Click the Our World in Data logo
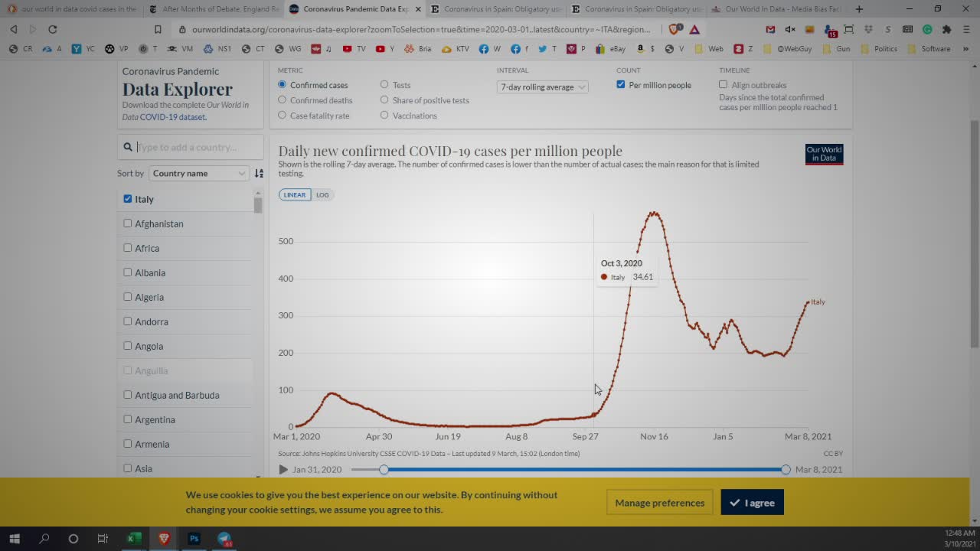 (x=824, y=154)
